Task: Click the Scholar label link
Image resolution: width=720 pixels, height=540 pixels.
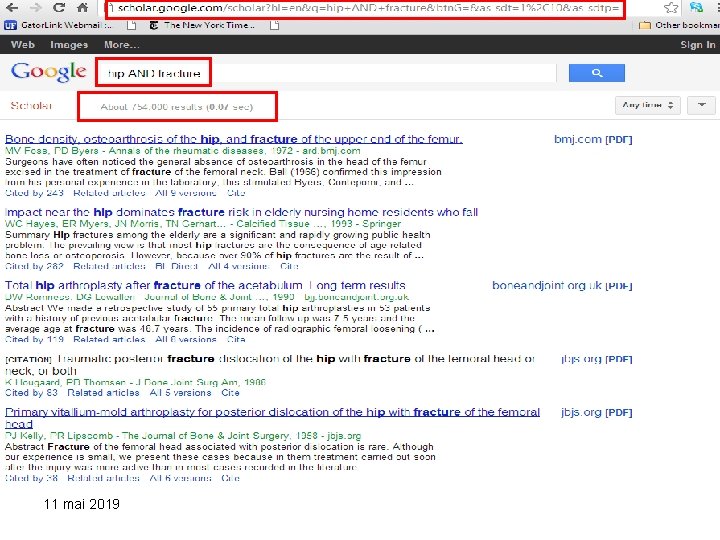Action: pos(31,106)
